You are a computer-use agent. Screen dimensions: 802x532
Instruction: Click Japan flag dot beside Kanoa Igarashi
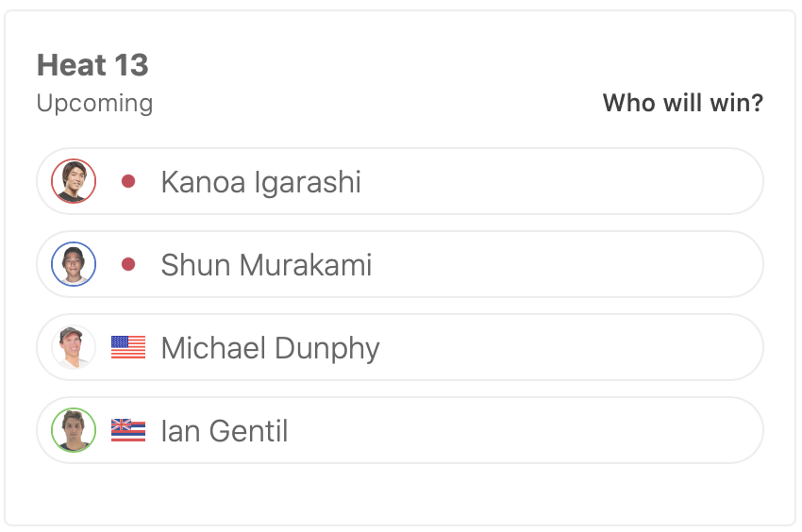[x=128, y=181]
